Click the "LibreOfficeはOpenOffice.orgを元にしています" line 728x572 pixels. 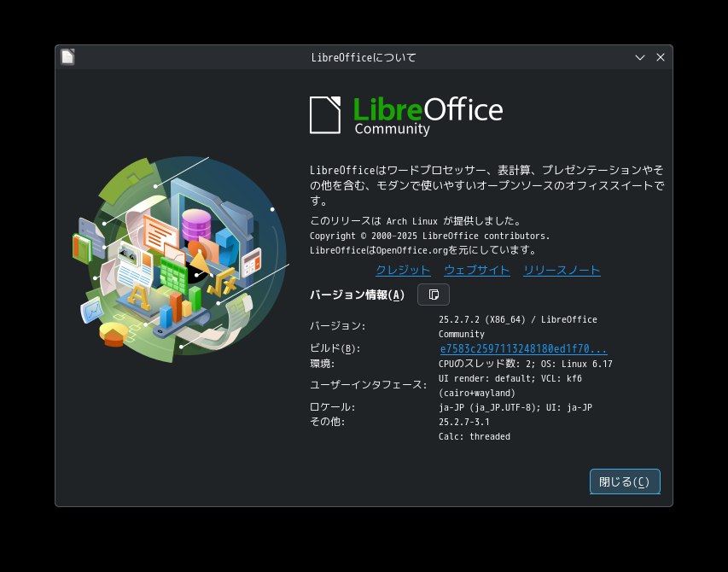(423, 250)
